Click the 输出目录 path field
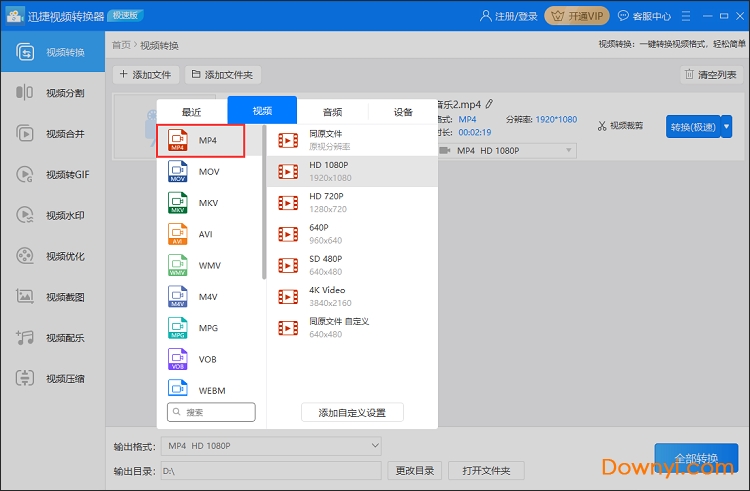Viewport: 750px width, 491px height. [271, 471]
